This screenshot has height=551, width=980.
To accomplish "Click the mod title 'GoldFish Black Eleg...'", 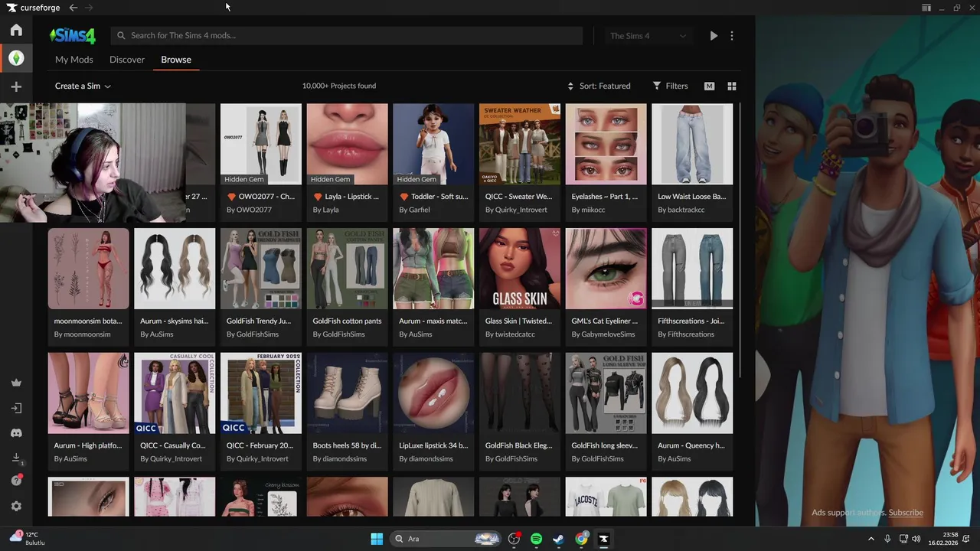I will [x=518, y=445].
